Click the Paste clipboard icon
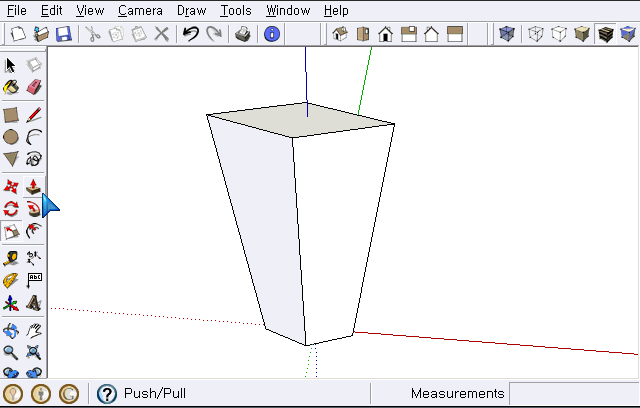Image resolution: width=640 pixels, height=408 pixels. pos(139,34)
